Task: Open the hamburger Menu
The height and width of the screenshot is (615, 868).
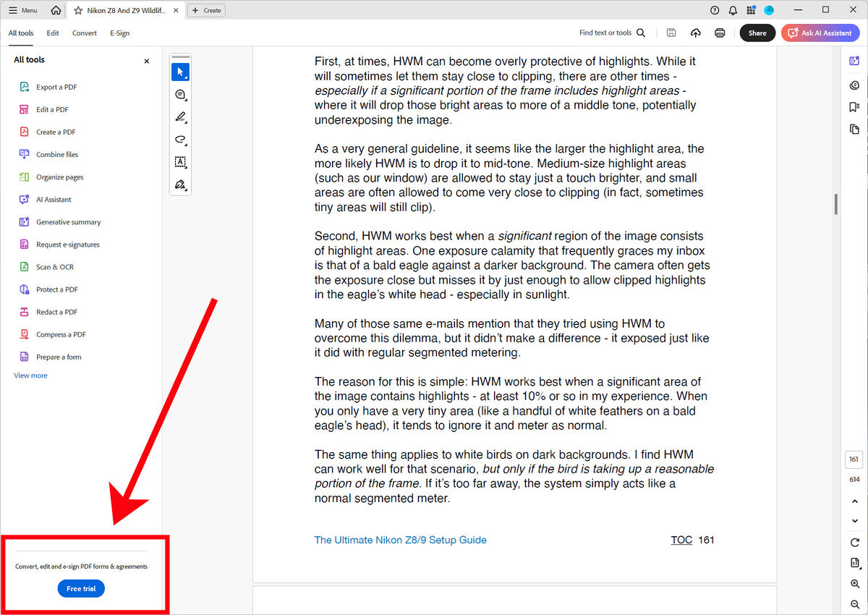Action: (23, 10)
